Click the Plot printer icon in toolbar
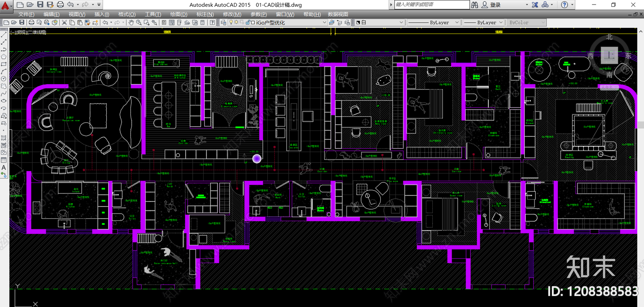Viewport: 644px width, 307px height. (31, 23)
